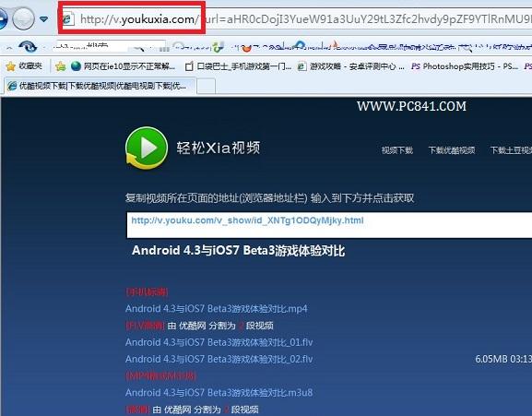Click the page icon in the address bar

click(x=68, y=19)
